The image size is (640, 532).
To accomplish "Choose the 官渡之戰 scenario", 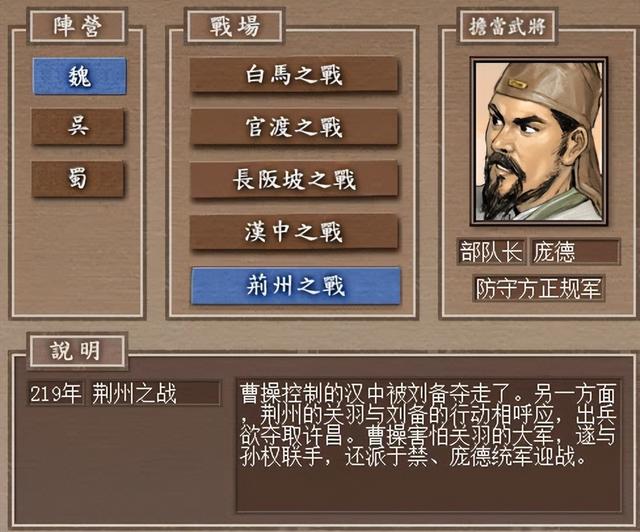I will (x=294, y=127).
